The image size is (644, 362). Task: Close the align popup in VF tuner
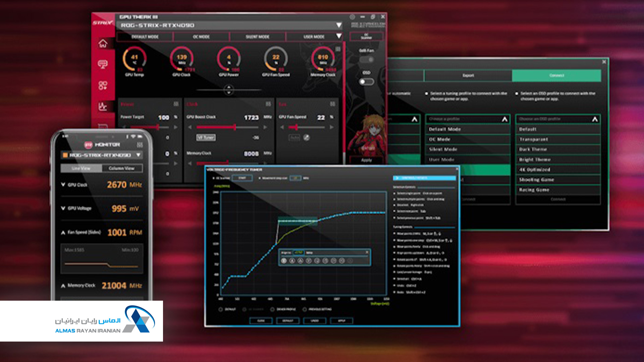[x=367, y=252]
